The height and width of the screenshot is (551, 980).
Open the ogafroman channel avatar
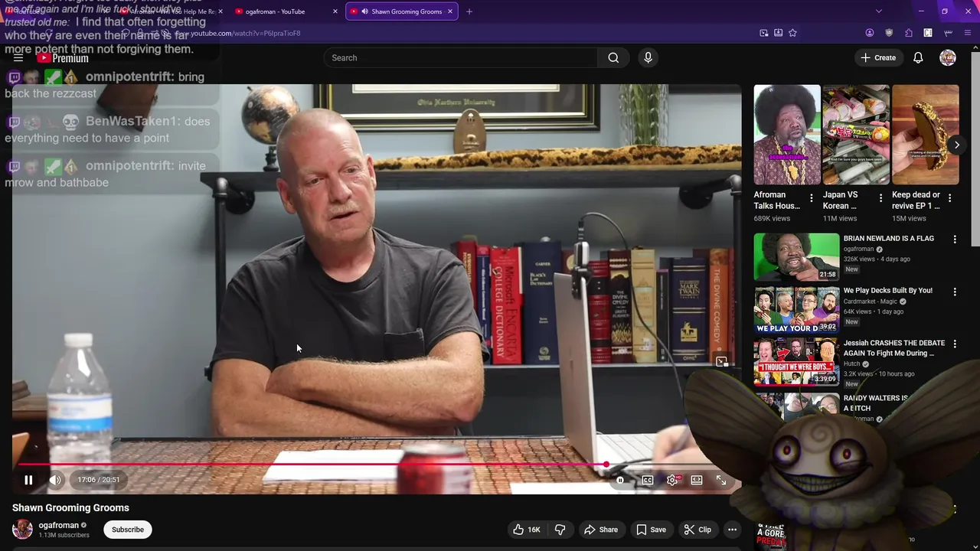[22, 529]
